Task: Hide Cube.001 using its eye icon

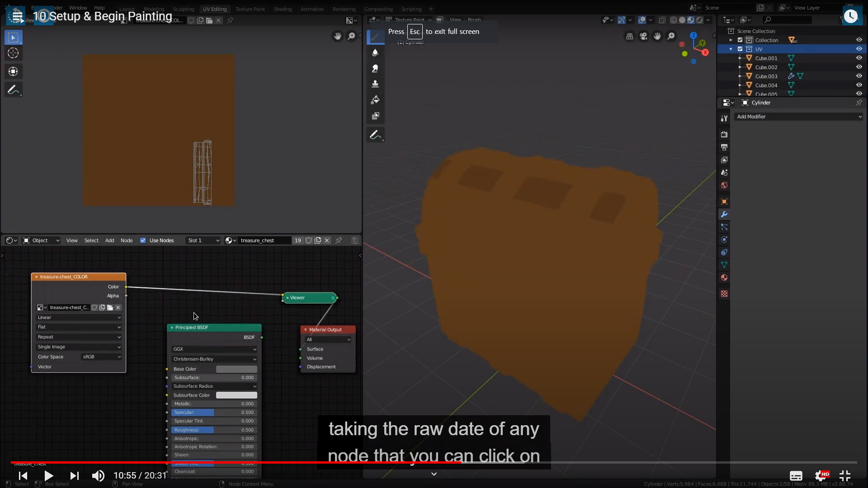Action: click(859, 58)
